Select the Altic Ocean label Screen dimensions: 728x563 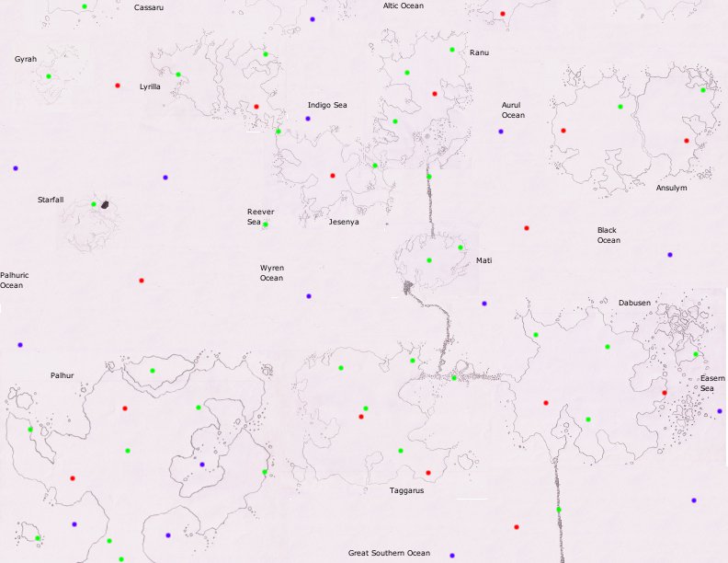pyautogui.click(x=403, y=6)
